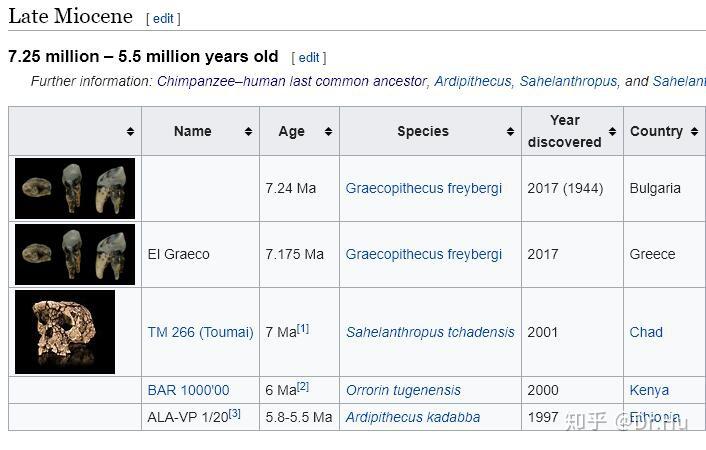706x450 pixels.
Task: Open Sahelanthropus tchadensis species link
Action: pos(430,332)
